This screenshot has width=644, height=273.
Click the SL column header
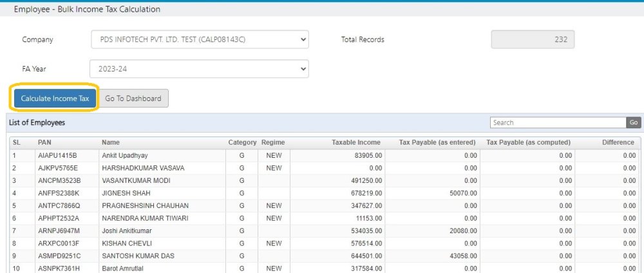(17, 142)
